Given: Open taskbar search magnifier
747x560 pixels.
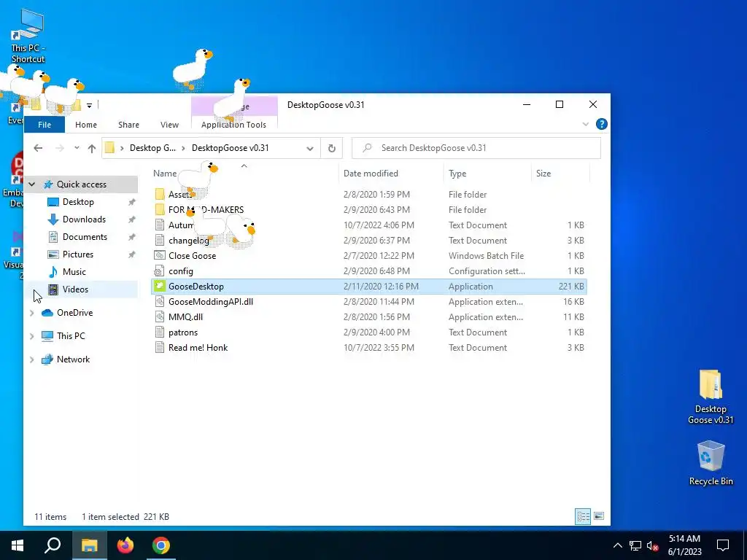Looking at the screenshot, I should pyautogui.click(x=53, y=545).
